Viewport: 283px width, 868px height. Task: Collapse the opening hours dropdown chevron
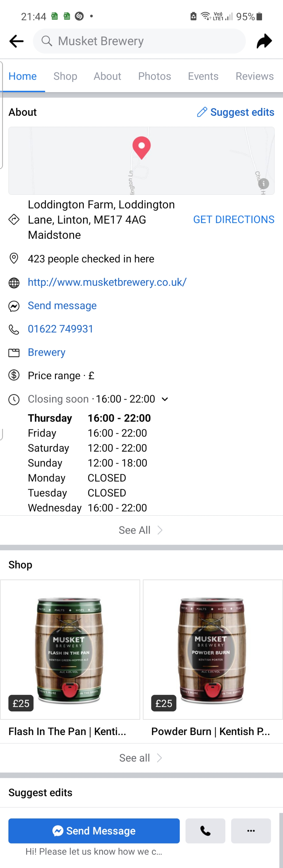pyautogui.click(x=165, y=399)
